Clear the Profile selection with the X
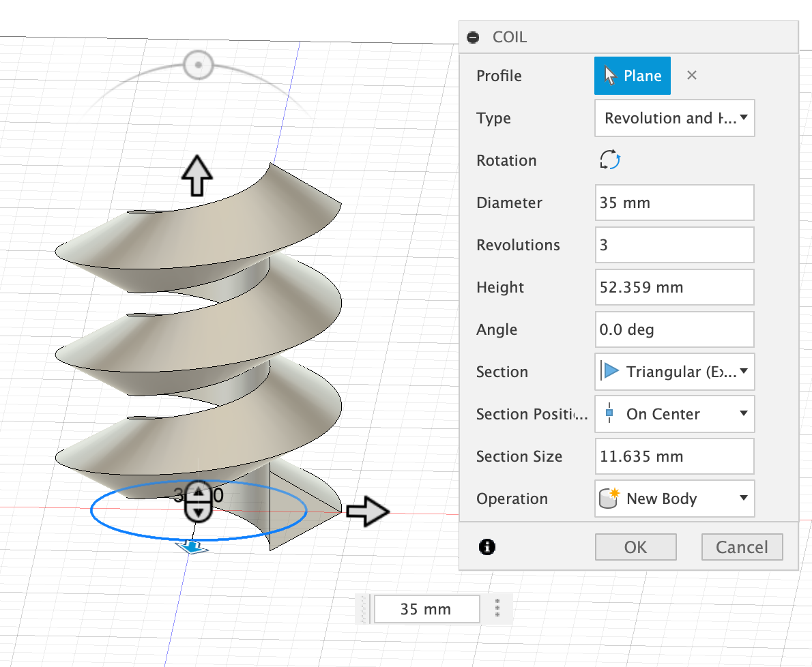812x667 pixels. tap(691, 75)
